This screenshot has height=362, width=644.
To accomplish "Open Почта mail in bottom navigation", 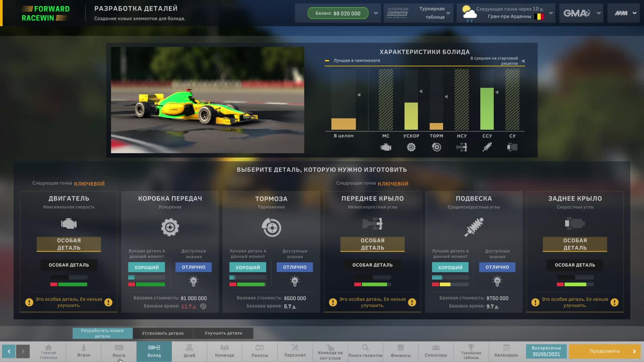I will [119, 351].
